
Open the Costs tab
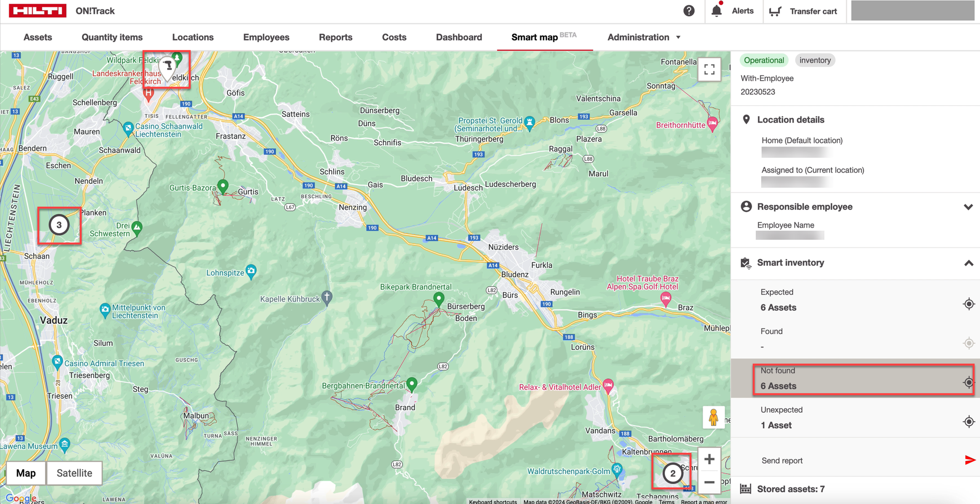[394, 37]
